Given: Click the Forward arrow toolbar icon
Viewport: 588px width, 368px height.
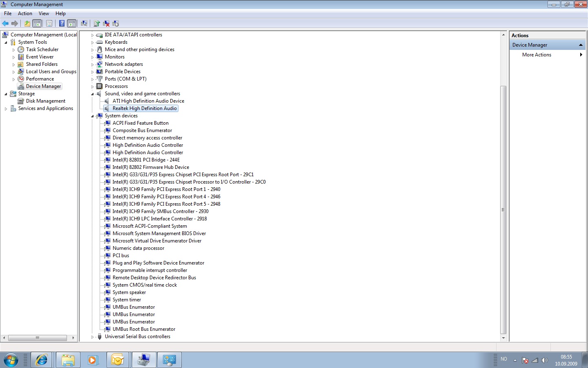Looking at the screenshot, I should 15,23.
